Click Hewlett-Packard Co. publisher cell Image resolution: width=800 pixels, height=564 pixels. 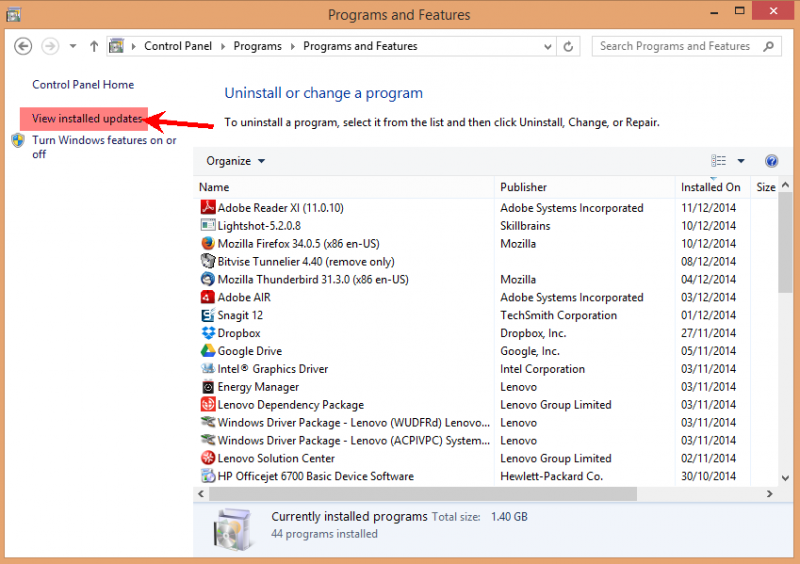552,476
